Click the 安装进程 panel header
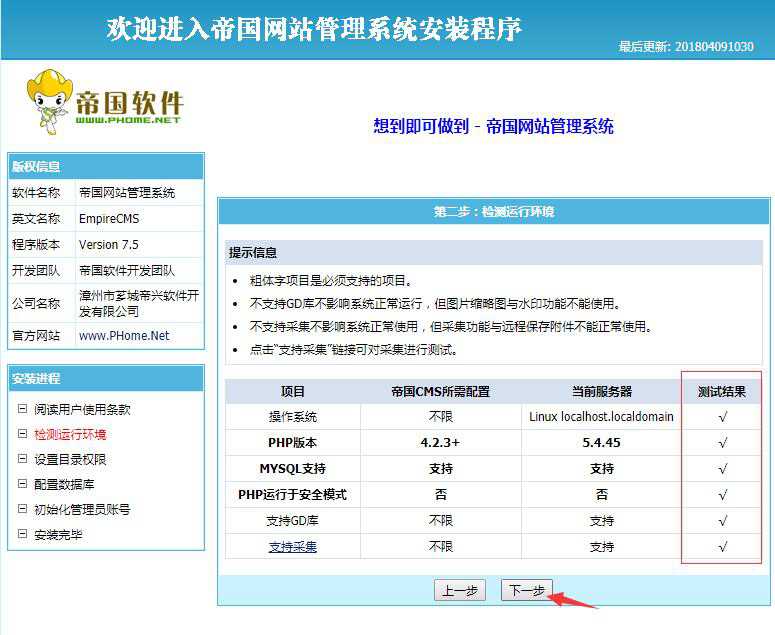Image resolution: width=775 pixels, height=635 pixels. pyautogui.click(x=106, y=379)
